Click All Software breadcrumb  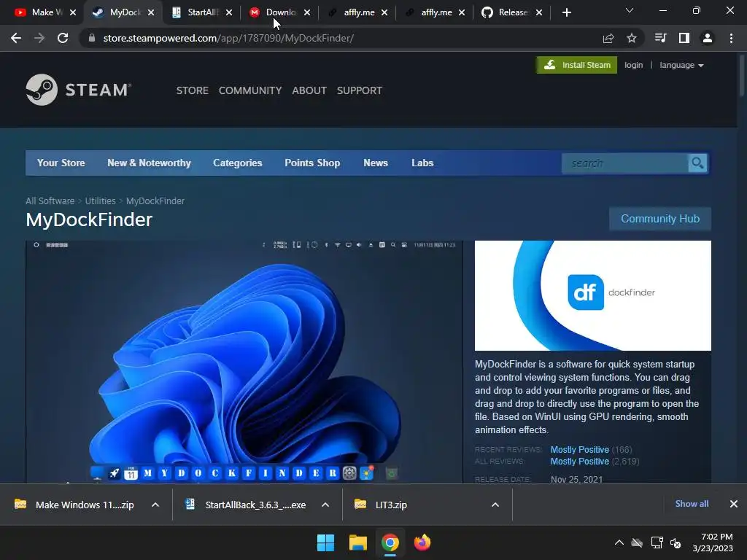pyautogui.click(x=50, y=201)
